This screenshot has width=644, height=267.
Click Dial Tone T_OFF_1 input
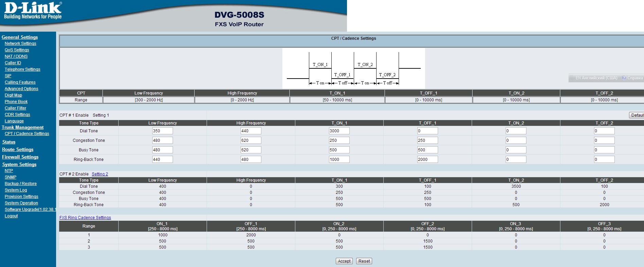coord(428,131)
